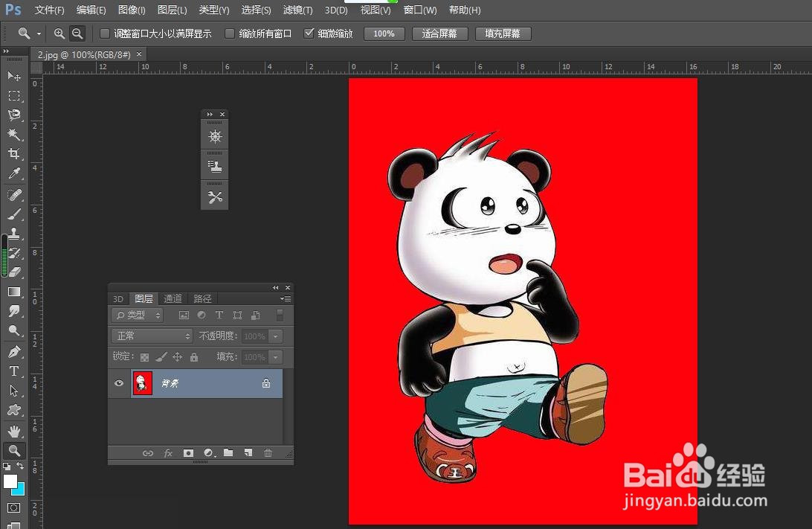This screenshot has height=529, width=812.
Task: Open the 图像(I) menu
Action: click(132, 10)
